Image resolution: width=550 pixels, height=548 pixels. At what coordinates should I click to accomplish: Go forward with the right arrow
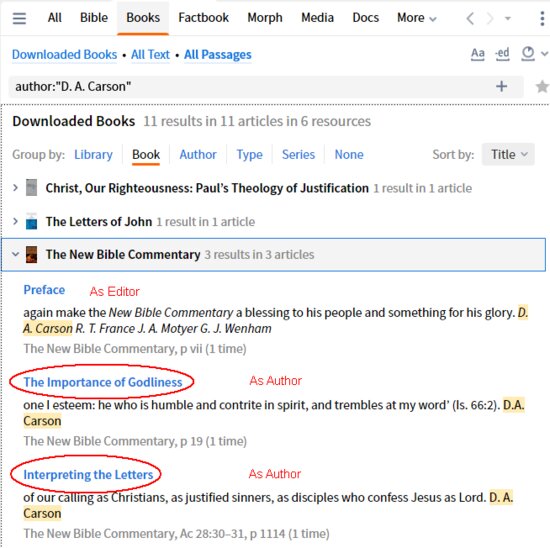[490, 18]
